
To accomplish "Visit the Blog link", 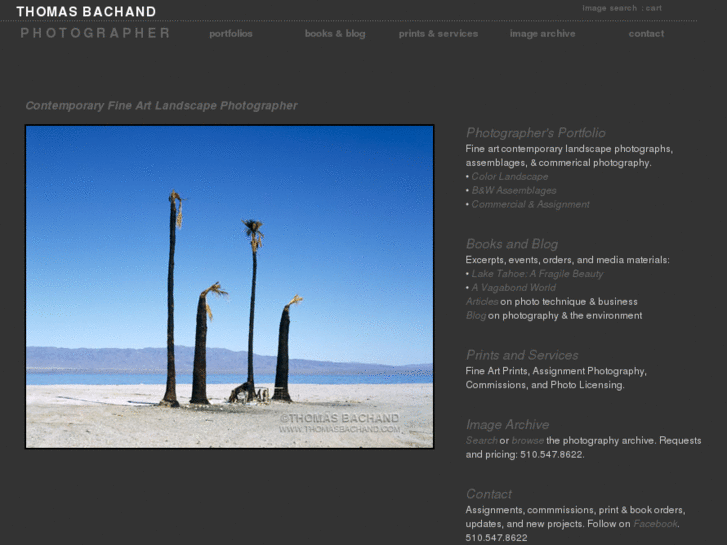I will click(x=476, y=316).
